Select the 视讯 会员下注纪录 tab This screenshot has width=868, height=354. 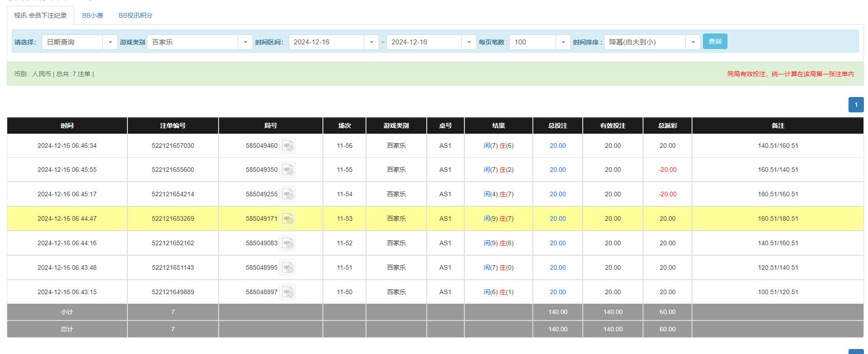click(x=40, y=15)
